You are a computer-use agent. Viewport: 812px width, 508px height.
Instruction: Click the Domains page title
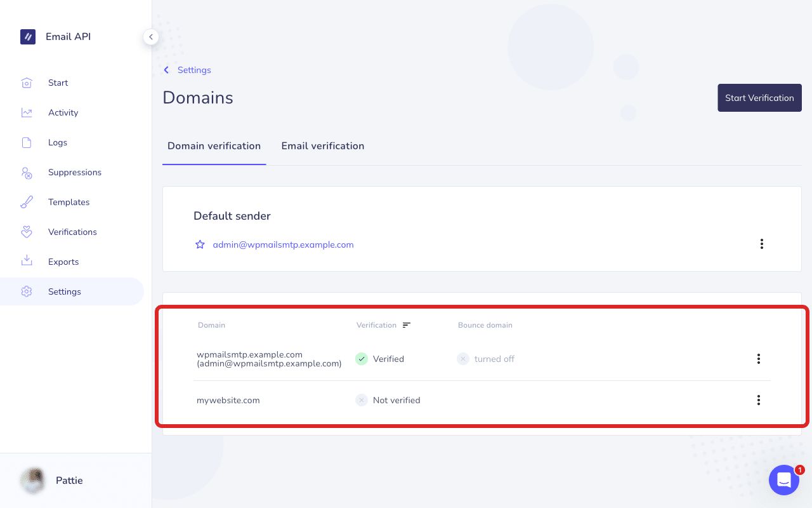198,98
